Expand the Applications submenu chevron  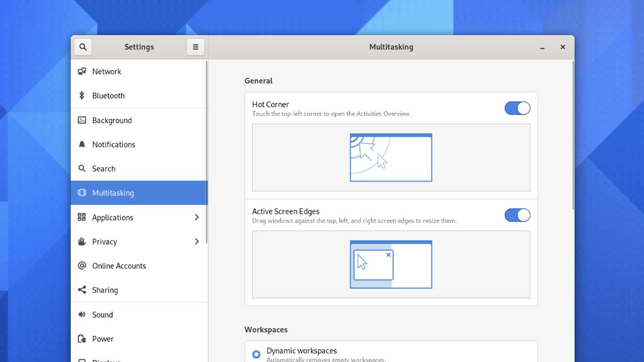197,217
